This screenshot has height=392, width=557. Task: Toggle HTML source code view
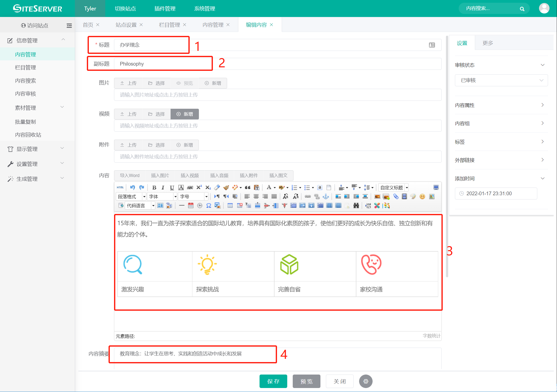click(120, 188)
